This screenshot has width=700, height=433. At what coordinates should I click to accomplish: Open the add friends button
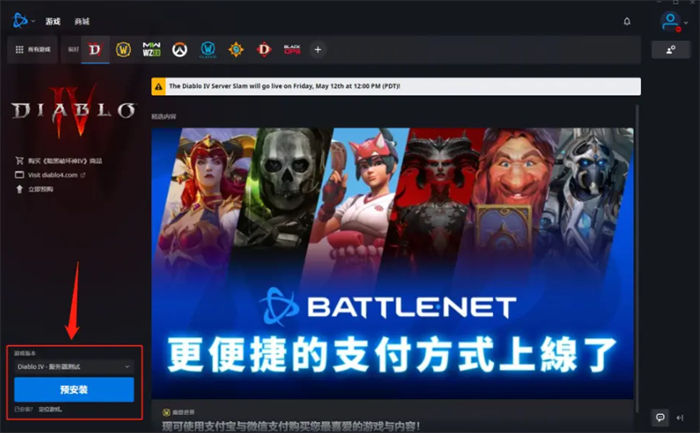[671, 50]
